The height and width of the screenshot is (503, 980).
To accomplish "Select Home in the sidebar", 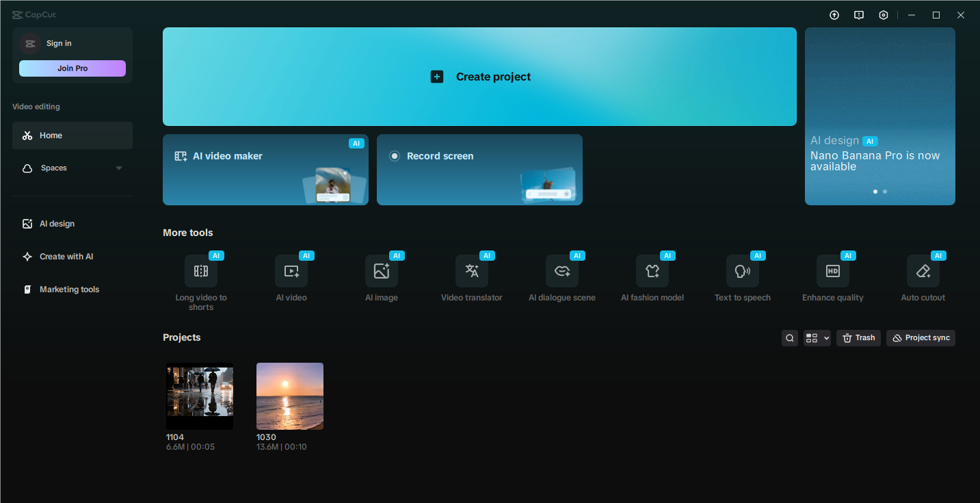I will pos(51,135).
